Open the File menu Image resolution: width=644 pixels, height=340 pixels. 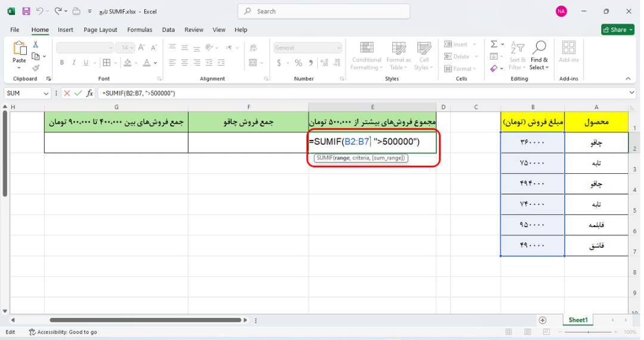click(15, 30)
